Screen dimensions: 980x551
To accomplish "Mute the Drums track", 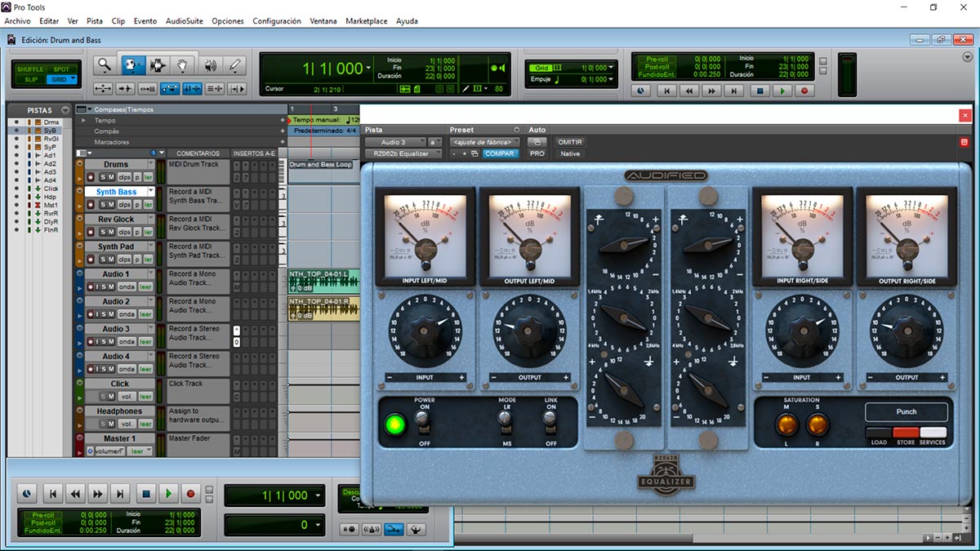I will [112, 177].
